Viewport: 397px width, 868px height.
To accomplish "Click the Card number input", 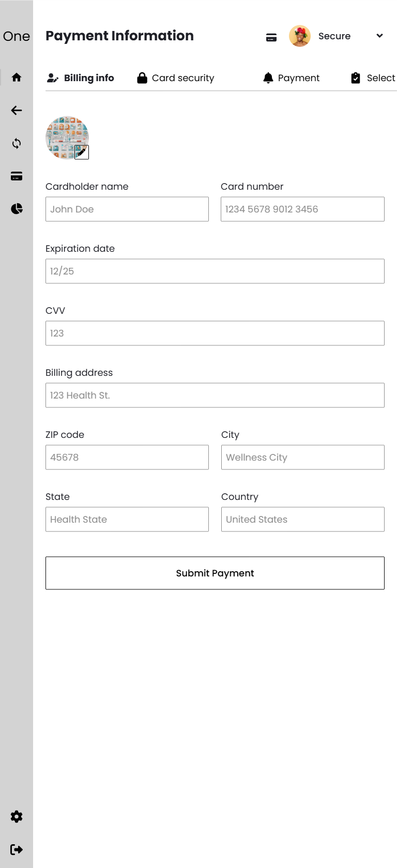I will pyautogui.click(x=302, y=209).
